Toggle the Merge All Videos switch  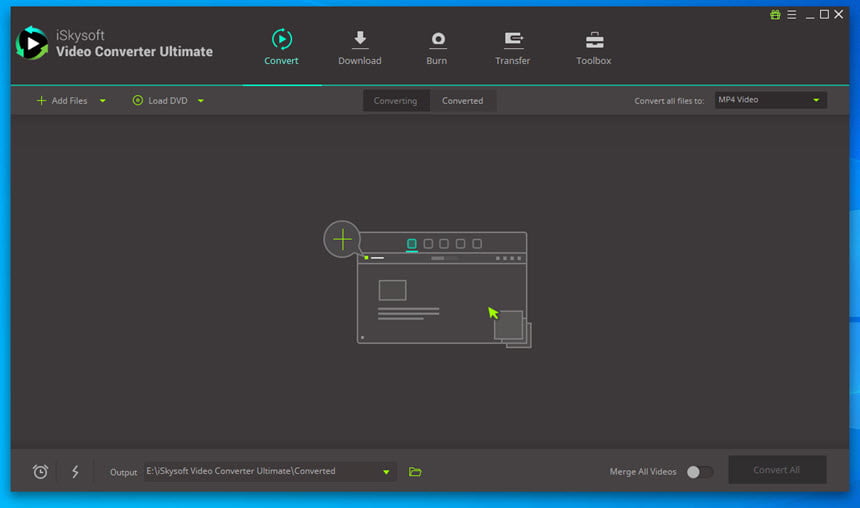coord(700,472)
